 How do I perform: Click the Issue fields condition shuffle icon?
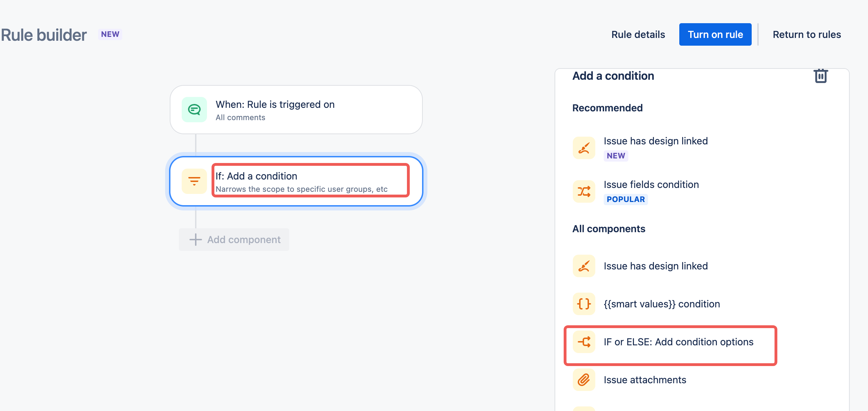(x=584, y=191)
